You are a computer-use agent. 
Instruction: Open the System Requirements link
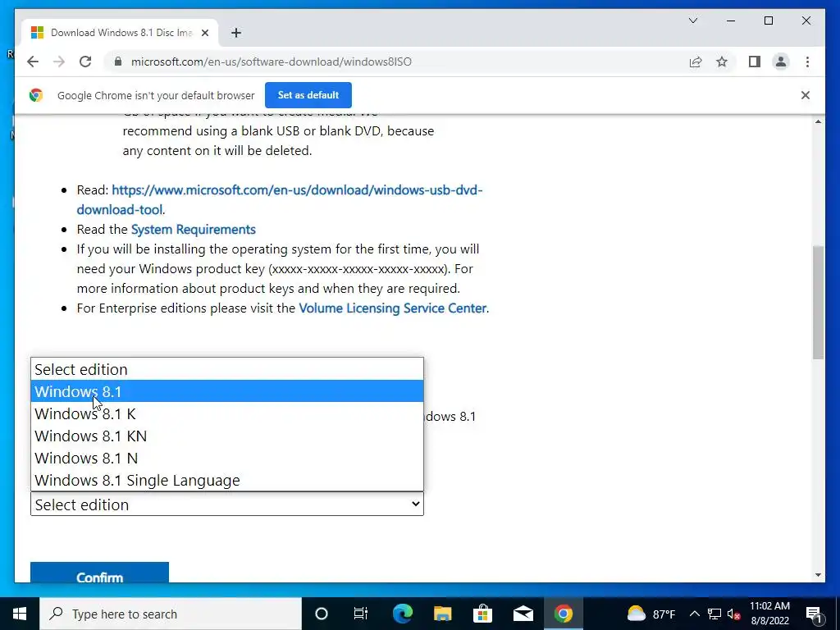coord(194,230)
